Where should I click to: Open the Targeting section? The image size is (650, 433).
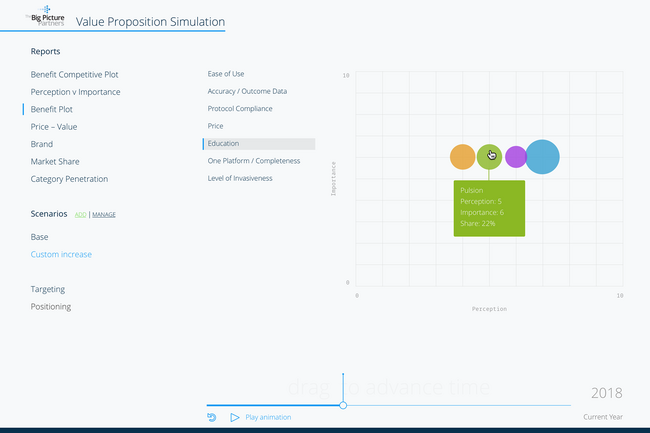click(x=48, y=289)
